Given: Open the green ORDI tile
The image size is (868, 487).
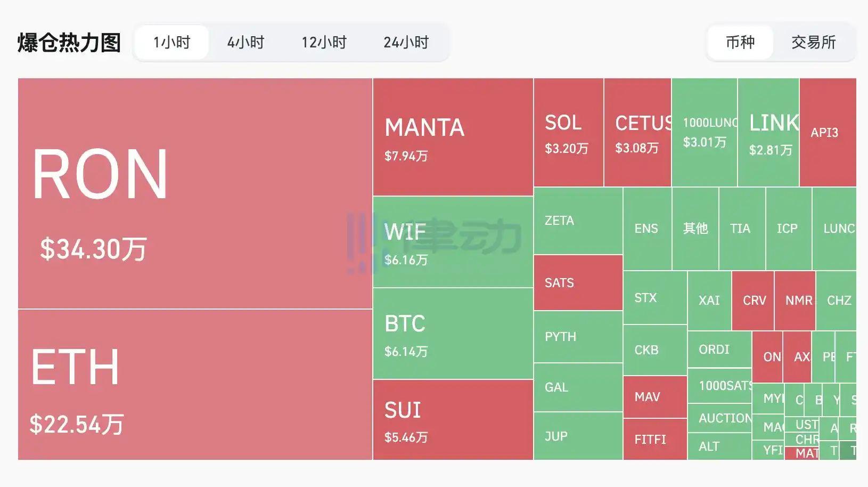Looking at the screenshot, I should click(x=719, y=349).
